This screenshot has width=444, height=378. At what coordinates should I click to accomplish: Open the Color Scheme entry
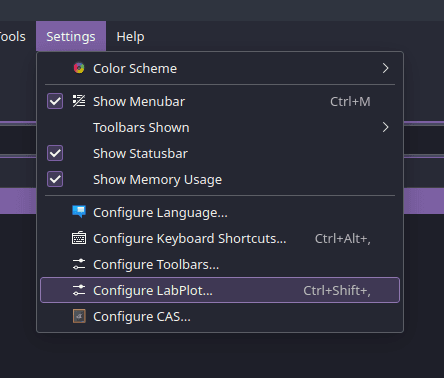pos(220,68)
